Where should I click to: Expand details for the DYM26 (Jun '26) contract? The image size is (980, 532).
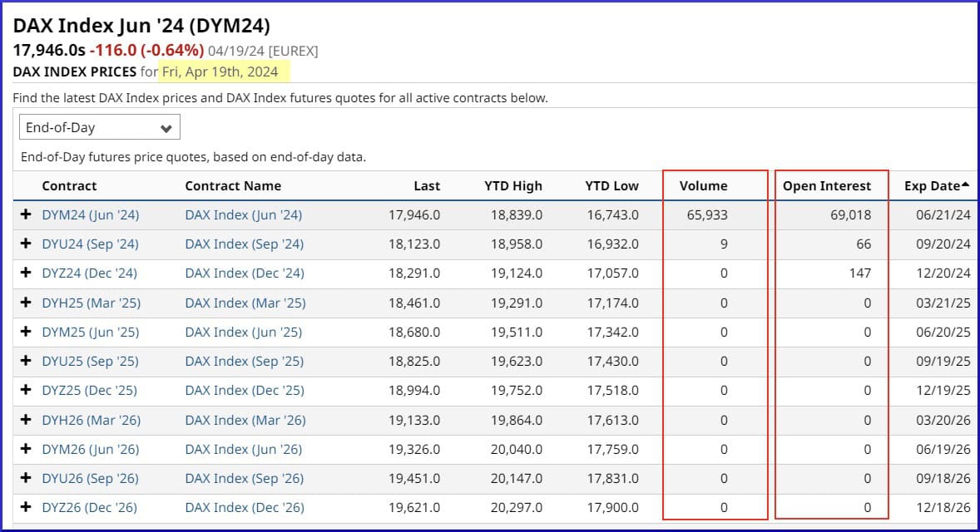click(27, 449)
